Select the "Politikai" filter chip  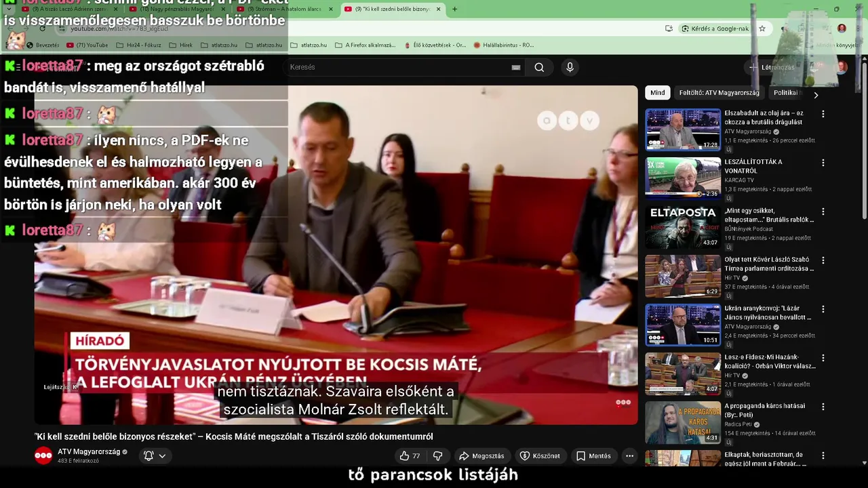pos(787,93)
